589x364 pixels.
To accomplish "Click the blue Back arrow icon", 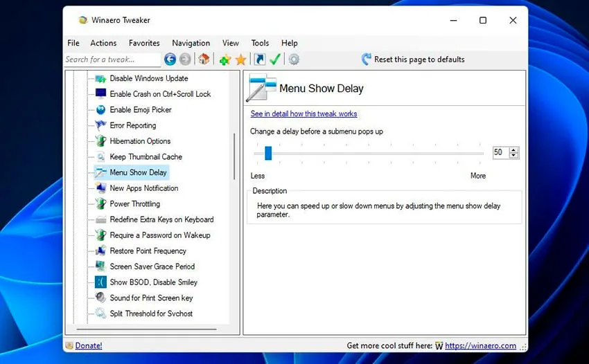I will point(170,60).
